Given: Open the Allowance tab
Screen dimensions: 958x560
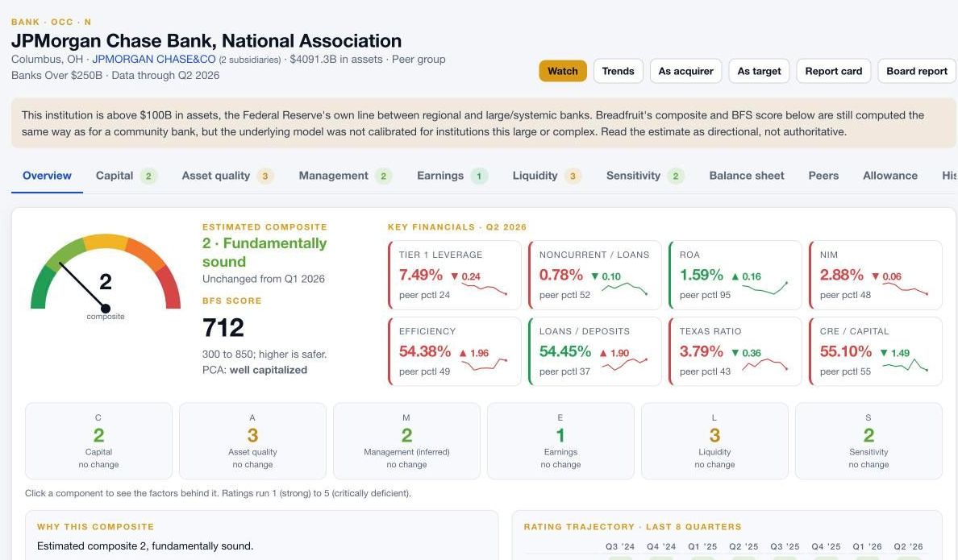Looking at the screenshot, I should click(x=889, y=176).
